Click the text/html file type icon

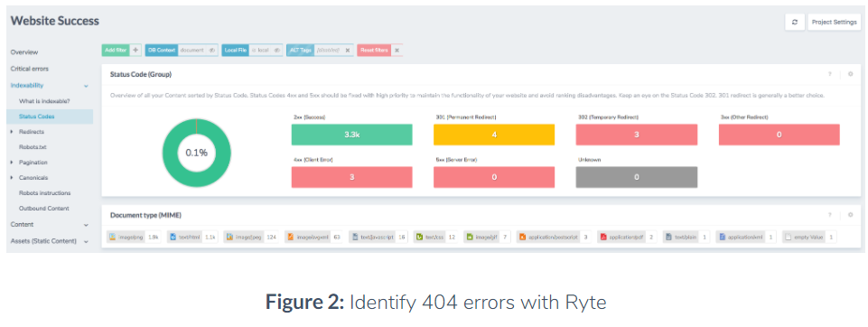coord(173,237)
